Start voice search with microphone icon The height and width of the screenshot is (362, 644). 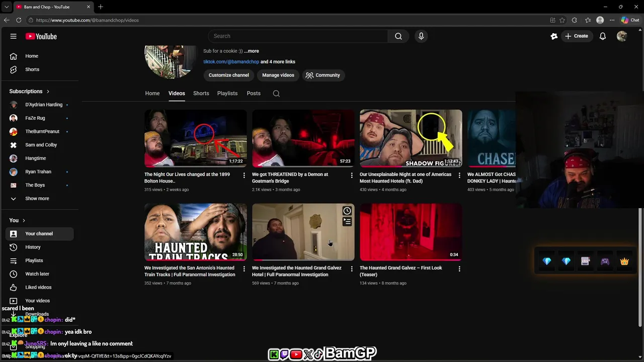[421, 36]
